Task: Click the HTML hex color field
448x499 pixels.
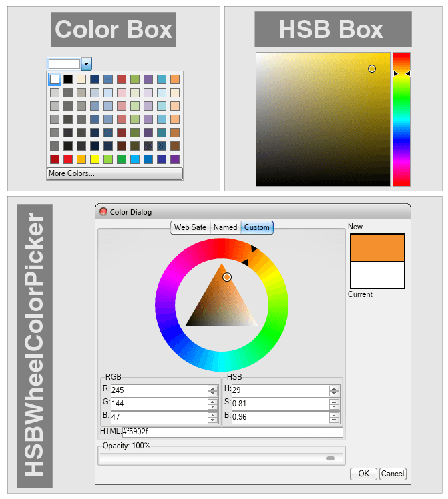Action: click(231, 432)
